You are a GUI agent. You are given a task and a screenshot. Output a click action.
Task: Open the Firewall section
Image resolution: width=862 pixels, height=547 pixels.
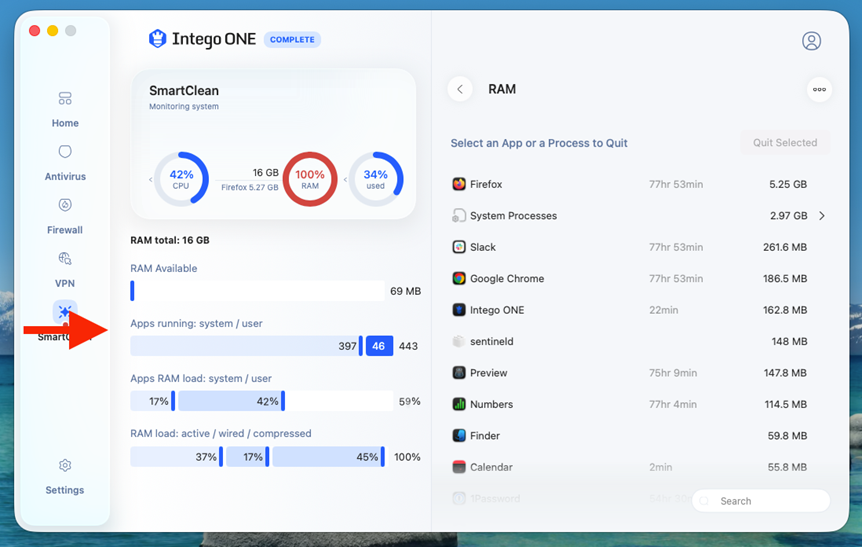pos(65,217)
